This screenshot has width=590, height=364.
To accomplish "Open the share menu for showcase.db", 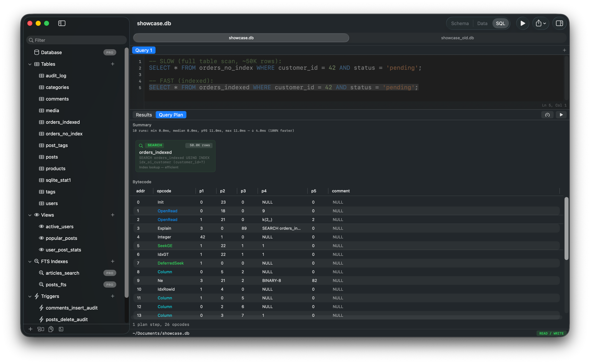I will 540,23.
